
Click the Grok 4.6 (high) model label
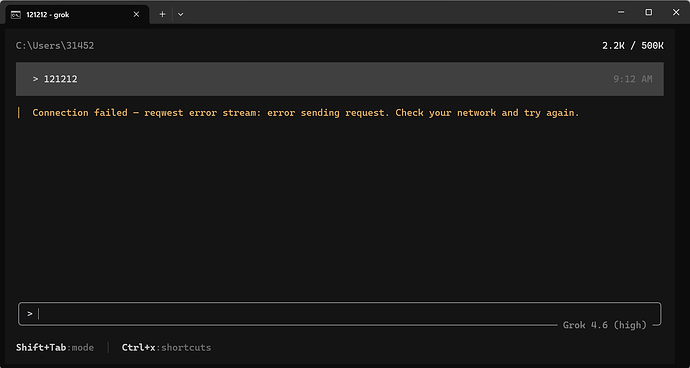[x=605, y=325]
